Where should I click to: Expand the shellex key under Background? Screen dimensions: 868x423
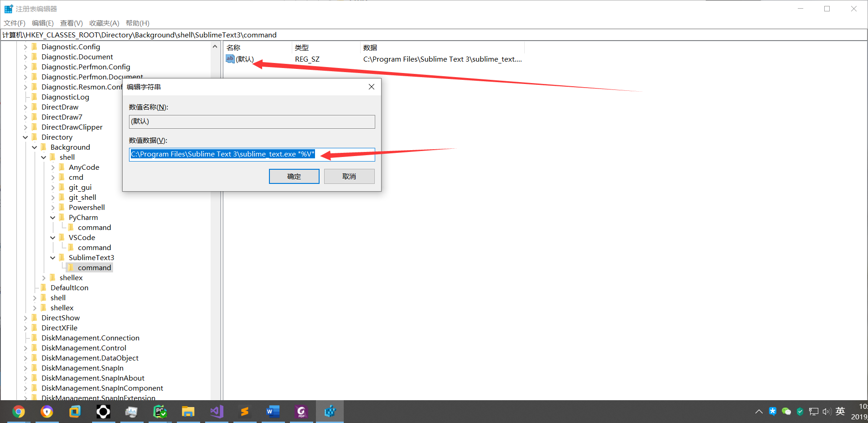[x=44, y=278]
